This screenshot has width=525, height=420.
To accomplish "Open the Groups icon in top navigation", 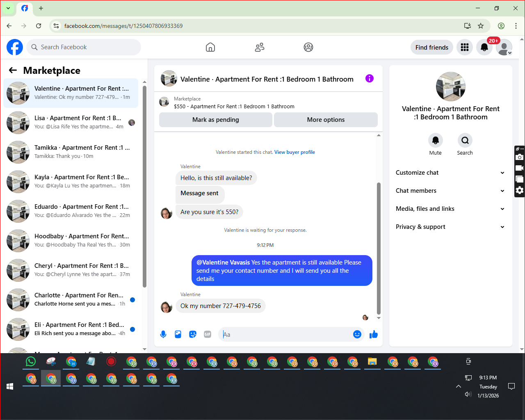I will pos(308,47).
